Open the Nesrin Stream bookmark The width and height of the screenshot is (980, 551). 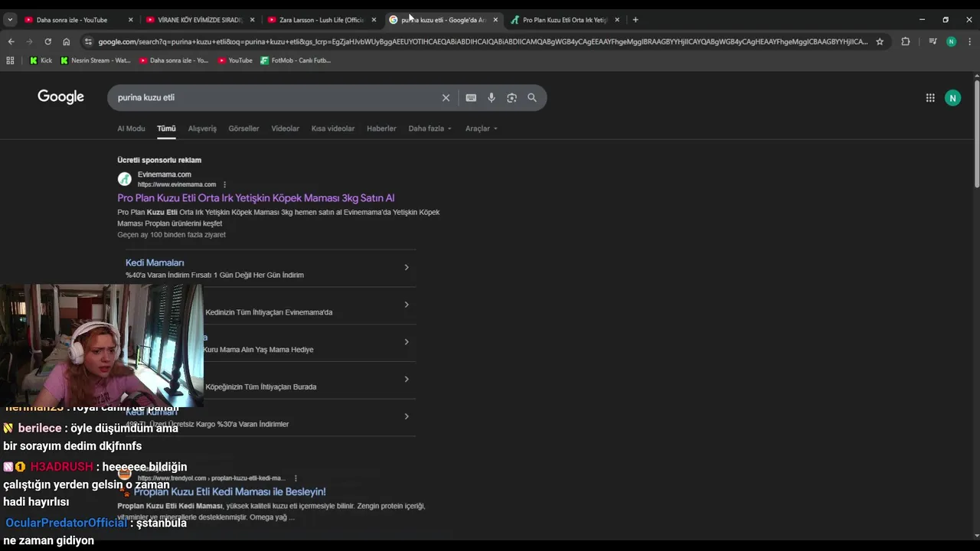tap(96, 60)
